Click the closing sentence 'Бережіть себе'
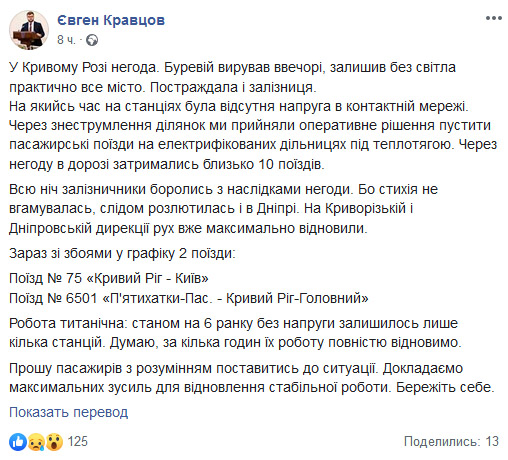 [x=445, y=387]
